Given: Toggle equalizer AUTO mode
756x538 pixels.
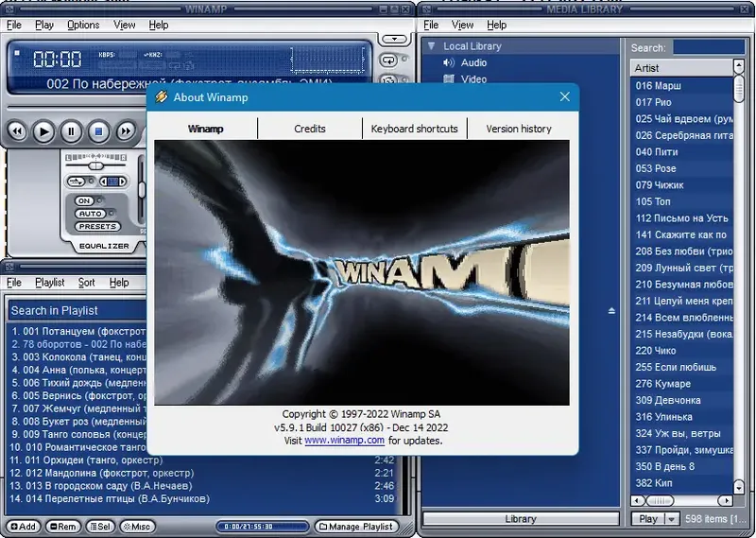Looking at the screenshot, I should point(90,214).
